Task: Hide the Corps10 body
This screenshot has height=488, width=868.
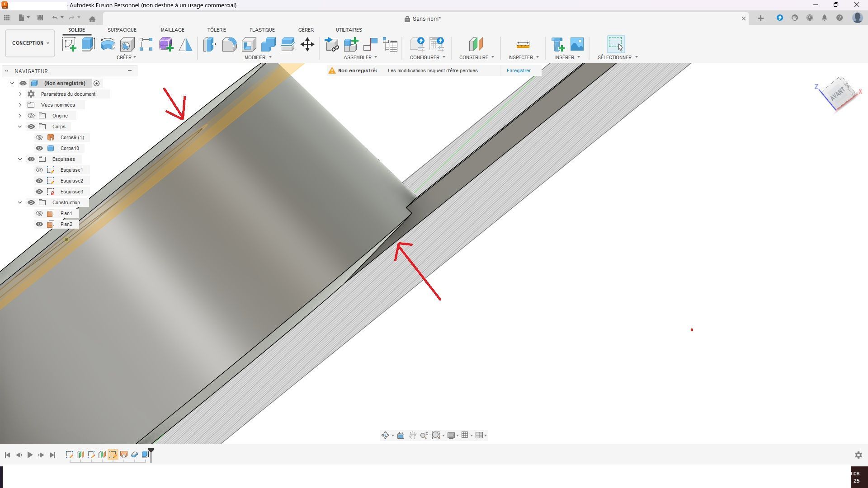Action: pyautogui.click(x=39, y=148)
